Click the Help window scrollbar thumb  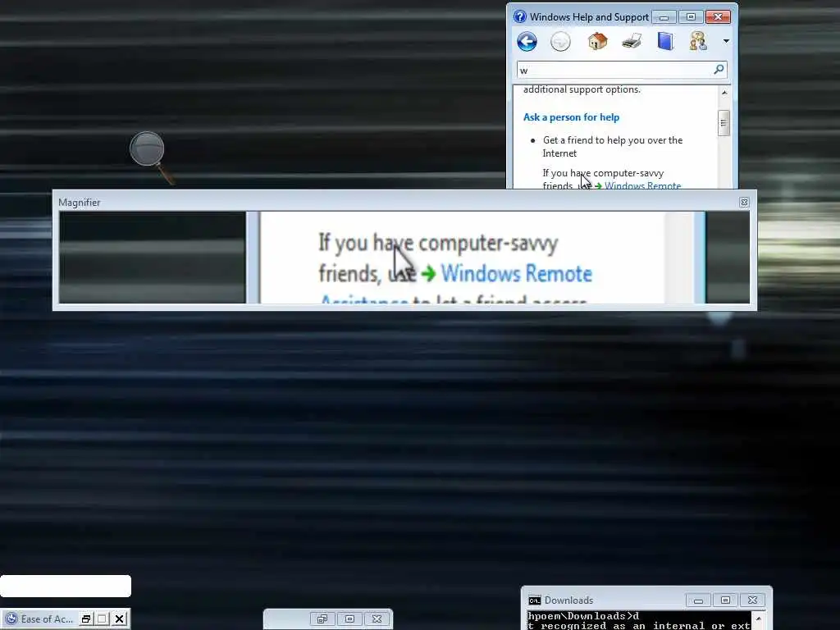tap(724, 123)
